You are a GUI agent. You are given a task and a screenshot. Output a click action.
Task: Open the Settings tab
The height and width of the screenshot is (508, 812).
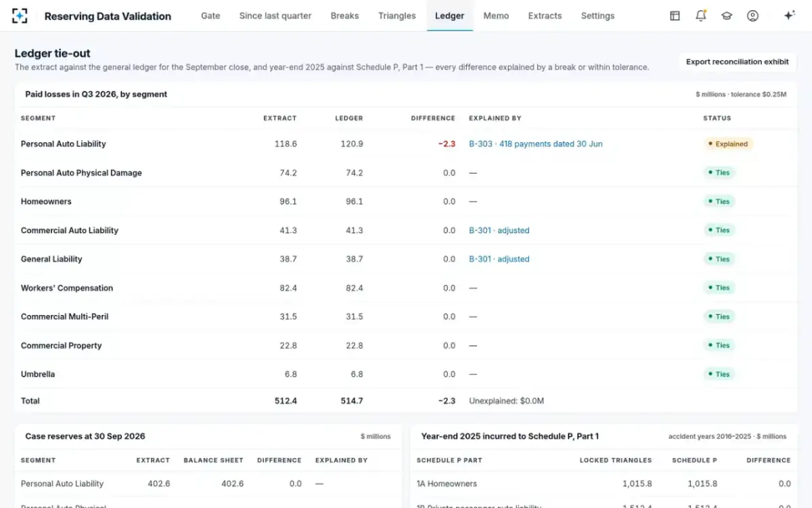pos(597,16)
